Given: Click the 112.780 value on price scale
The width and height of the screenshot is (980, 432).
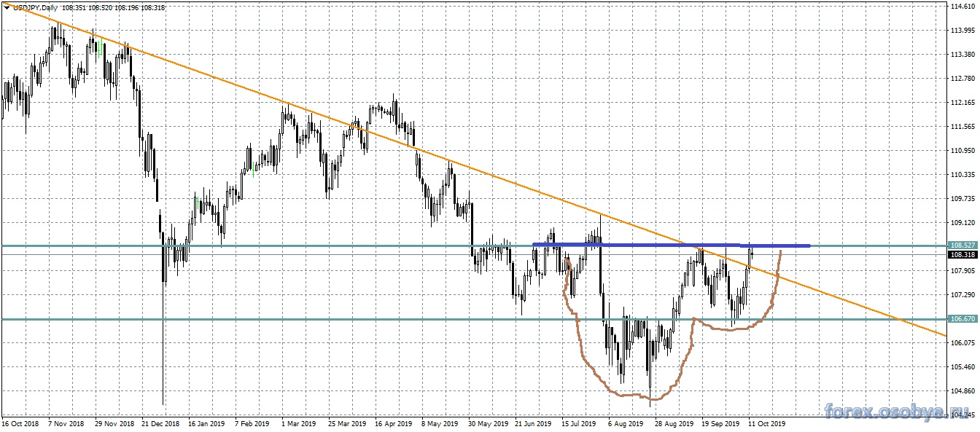Looking at the screenshot, I should click(x=964, y=79).
